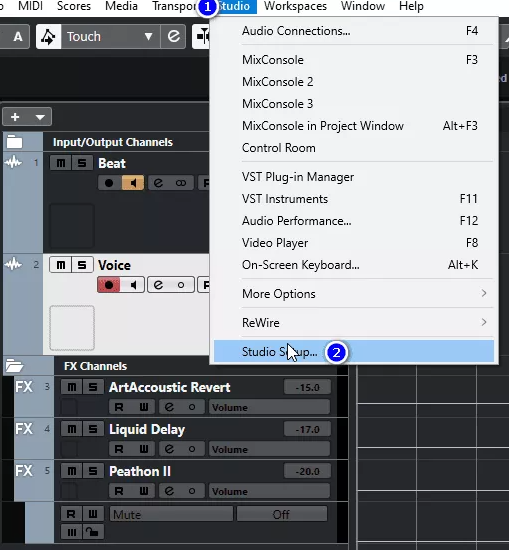509x550 pixels.
Task: Select the Beat track name
Action: [x=112, y=163]
